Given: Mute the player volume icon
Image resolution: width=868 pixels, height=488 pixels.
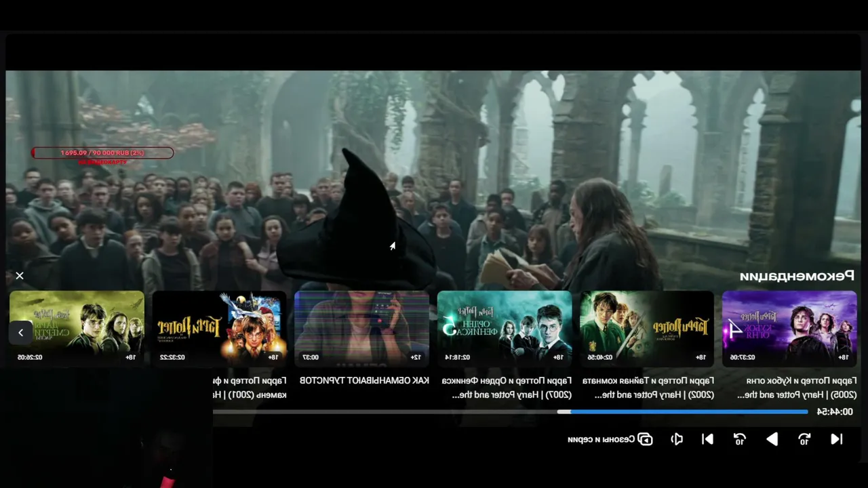Looking at the screenshot, I should pos(676,439).
